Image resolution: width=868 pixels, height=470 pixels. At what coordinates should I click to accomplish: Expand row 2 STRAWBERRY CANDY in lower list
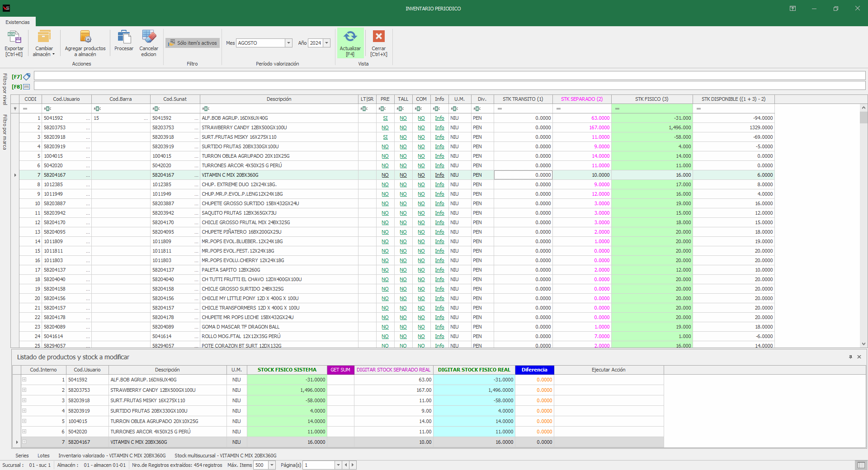pyautogui.click(x=24, y=390)
